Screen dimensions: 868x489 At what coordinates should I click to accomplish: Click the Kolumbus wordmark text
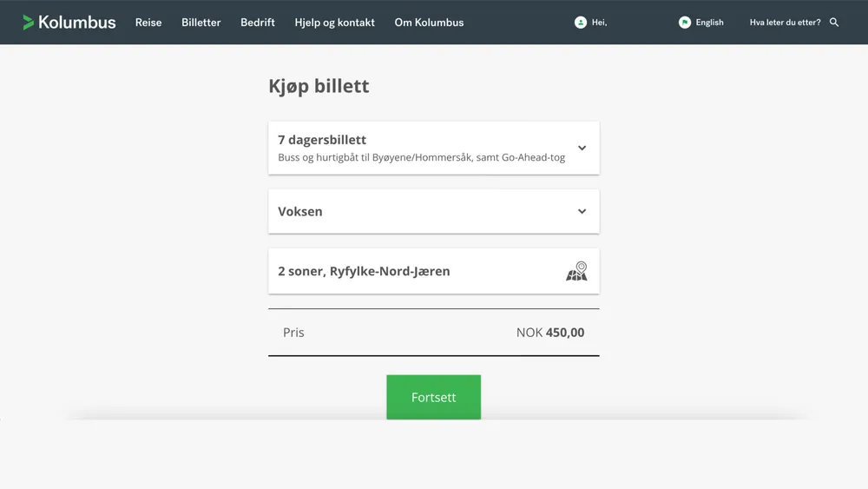(x=77, y=23)
